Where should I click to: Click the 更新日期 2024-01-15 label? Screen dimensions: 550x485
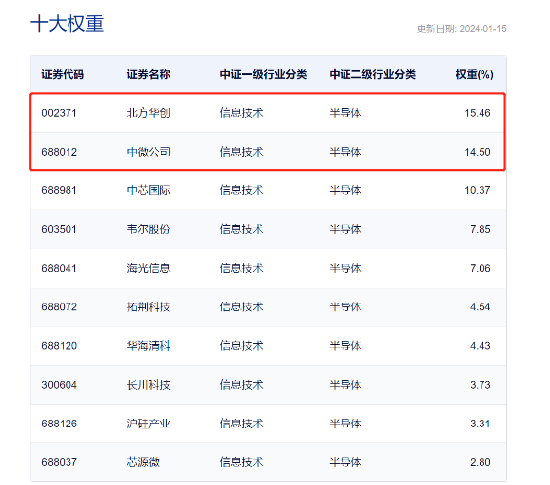pos(462,29)
